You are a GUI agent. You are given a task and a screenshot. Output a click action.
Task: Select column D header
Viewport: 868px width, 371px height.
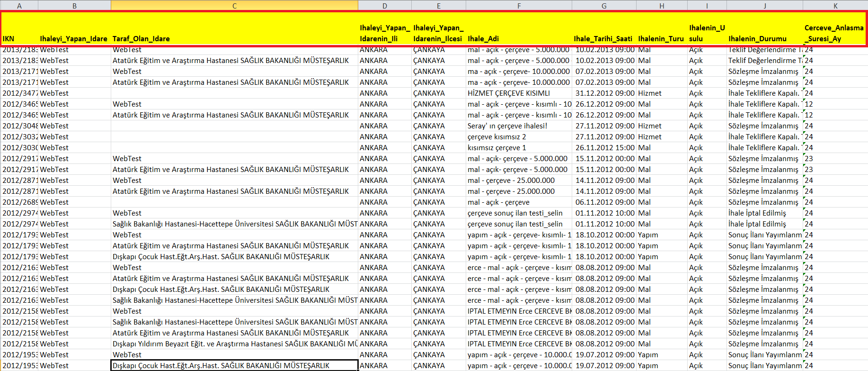384,5
